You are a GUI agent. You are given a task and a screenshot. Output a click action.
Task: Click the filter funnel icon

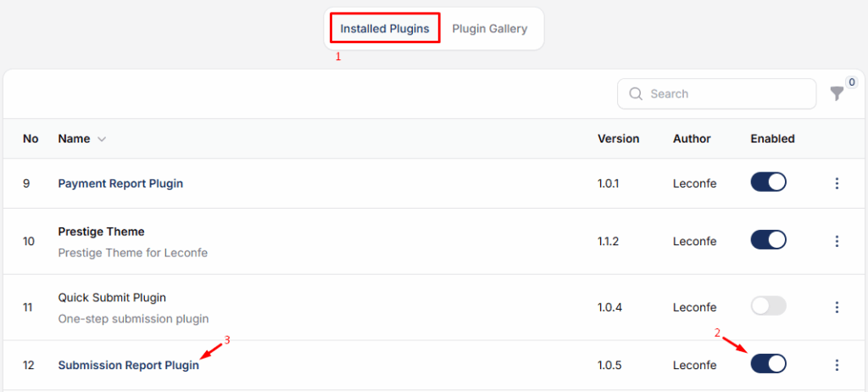click(837, 94)
